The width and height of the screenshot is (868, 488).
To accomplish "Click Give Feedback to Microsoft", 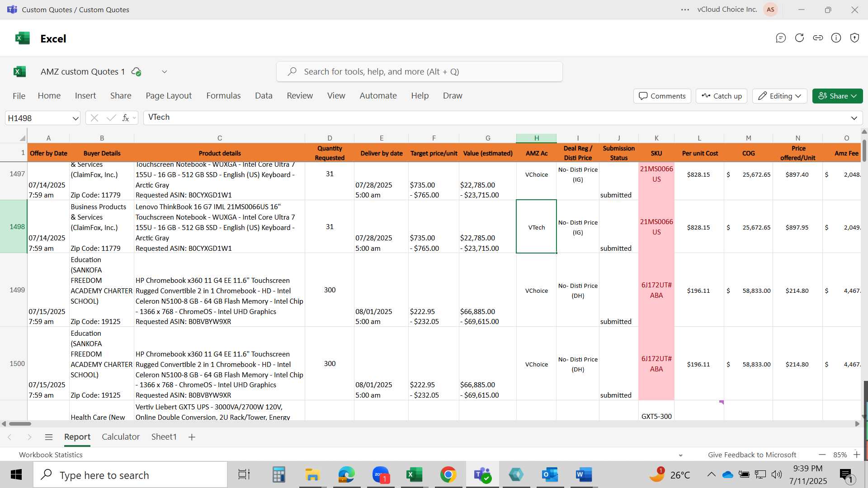I will 752,455.
